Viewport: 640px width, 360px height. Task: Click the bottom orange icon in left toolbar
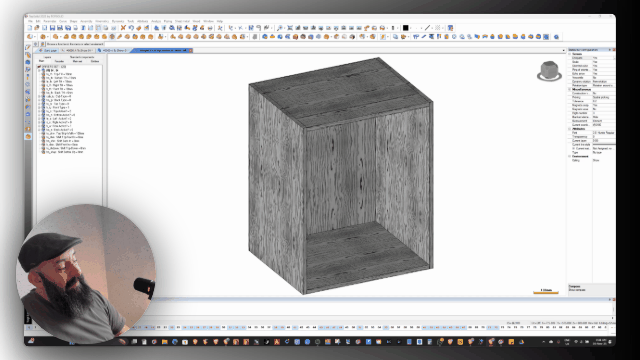(28, 136)
